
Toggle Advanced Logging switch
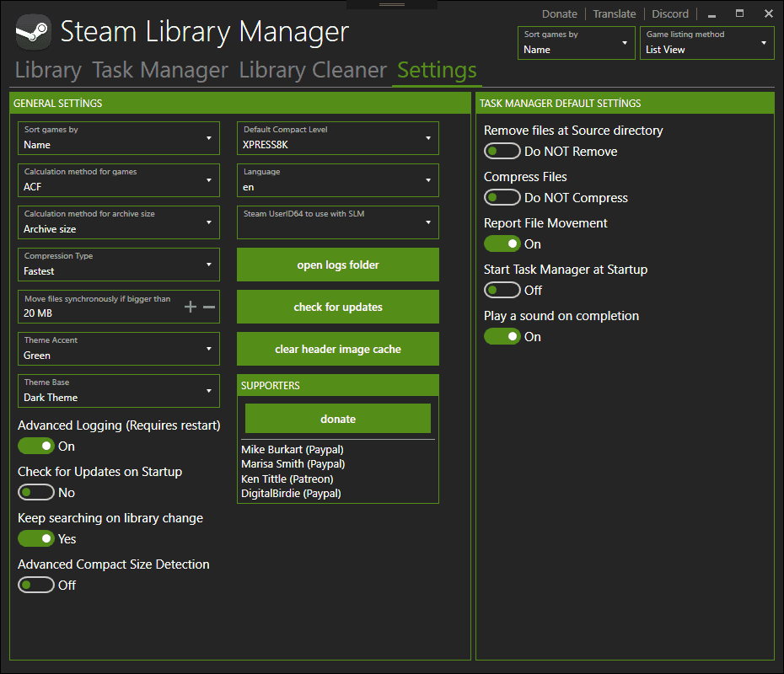pos(36,446)
